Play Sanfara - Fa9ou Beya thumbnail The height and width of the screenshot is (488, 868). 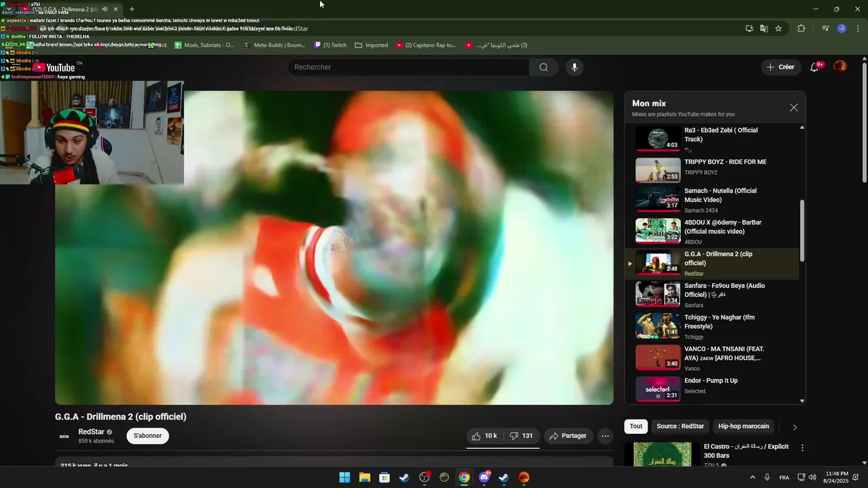click(x=658, y=294)
